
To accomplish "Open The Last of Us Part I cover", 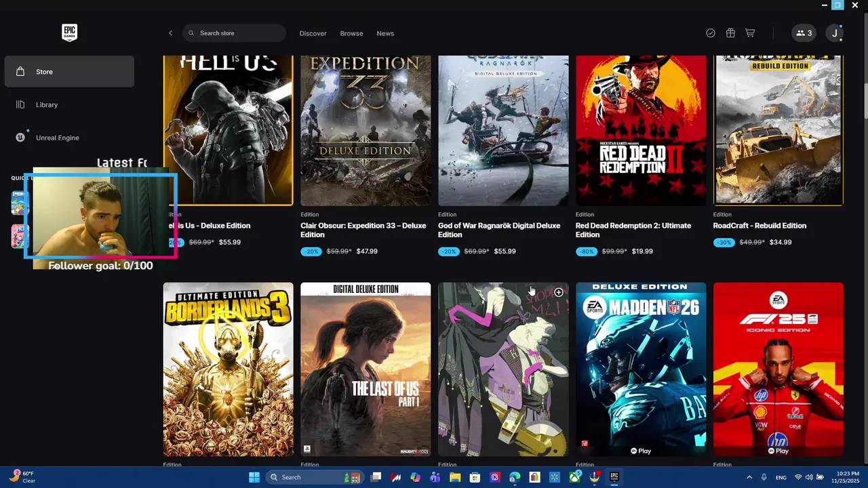I will (x=366, y=369).
